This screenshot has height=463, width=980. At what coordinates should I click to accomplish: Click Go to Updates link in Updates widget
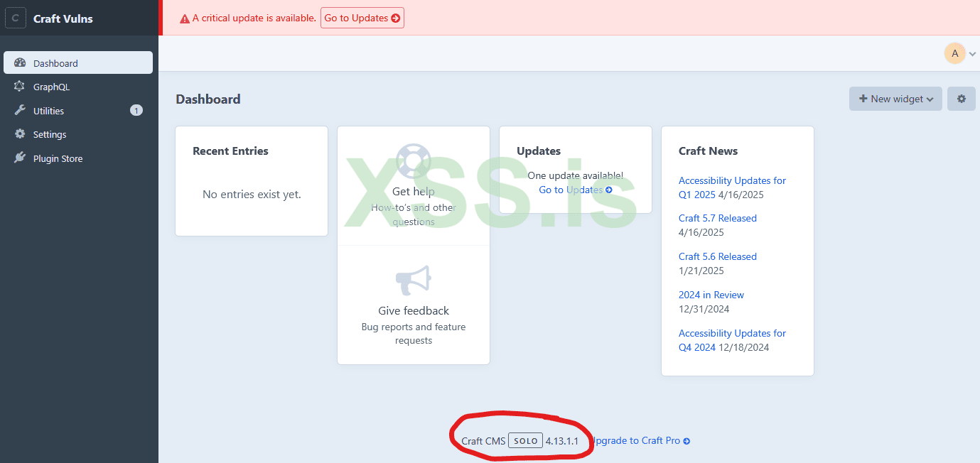(576, 190)
